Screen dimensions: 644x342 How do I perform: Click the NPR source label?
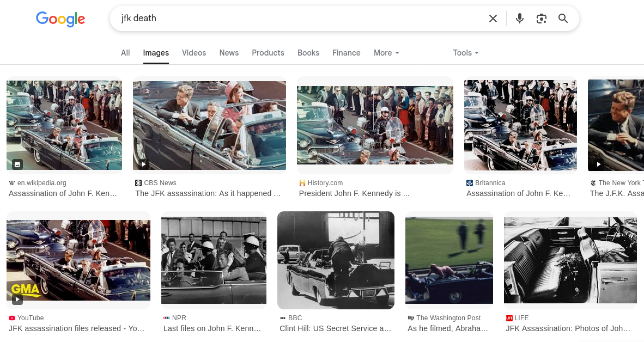pyautogui.click(x=179, y=318)
